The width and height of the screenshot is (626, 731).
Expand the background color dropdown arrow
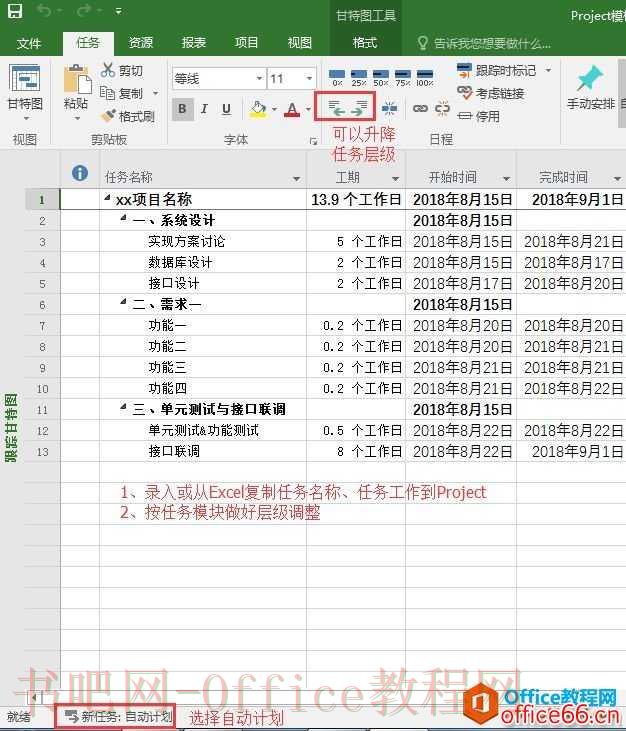click(x=274, y=110)
